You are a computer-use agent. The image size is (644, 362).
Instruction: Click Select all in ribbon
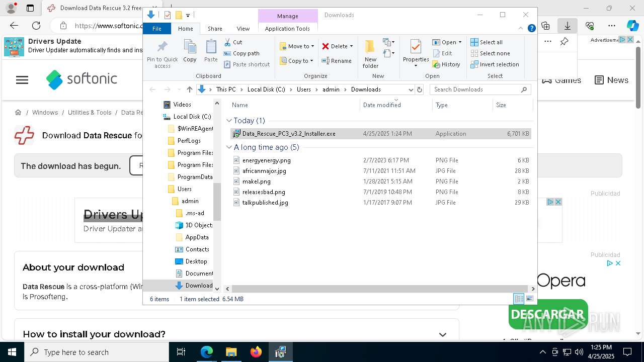click(x=486, y=42)
